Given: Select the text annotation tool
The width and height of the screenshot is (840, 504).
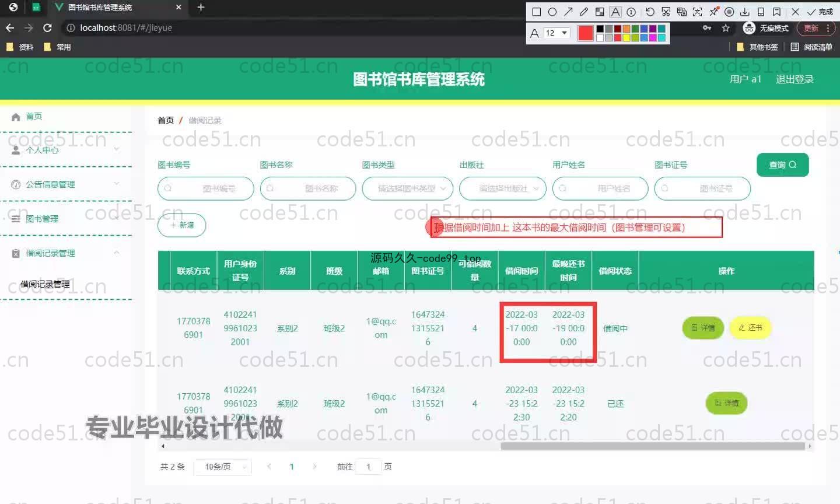Looking at the screenshot, I should [615, 12].
